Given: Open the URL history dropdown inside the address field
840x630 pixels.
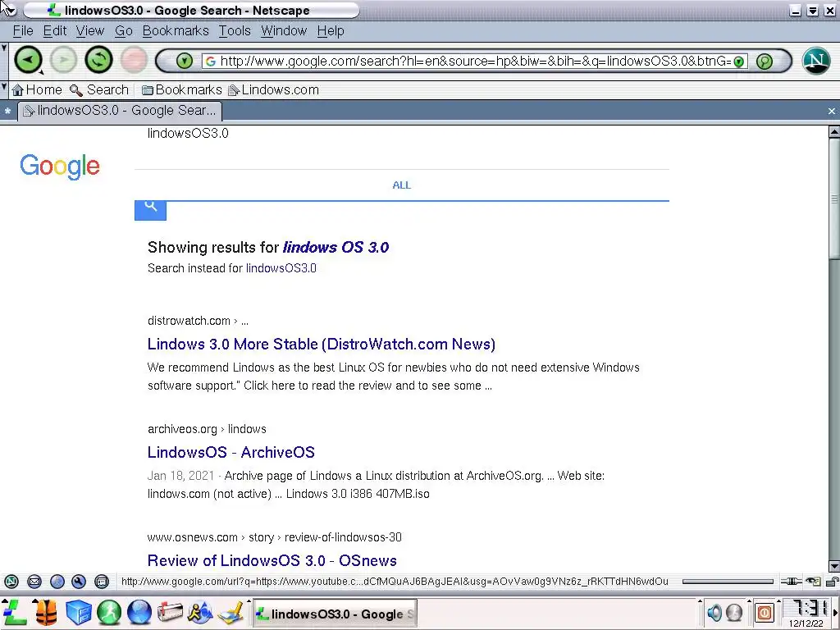Looking at the screenshot, I should coord(739,62).
